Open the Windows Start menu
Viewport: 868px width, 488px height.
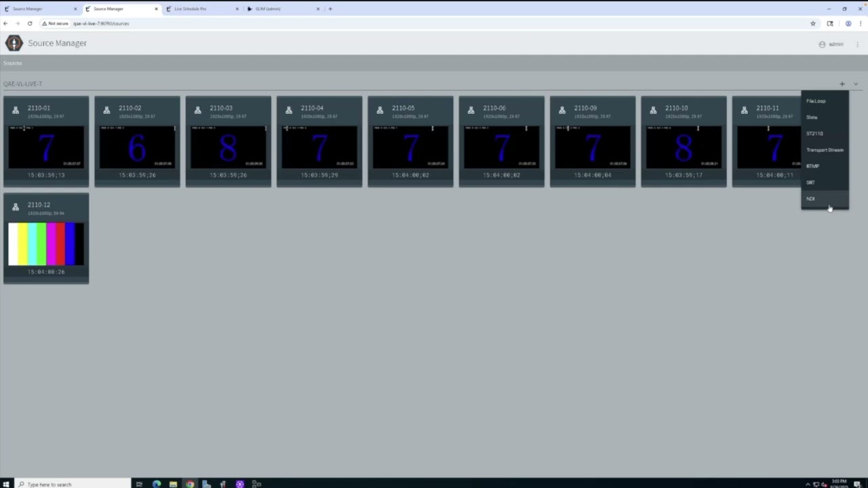[x=7, y=484]
